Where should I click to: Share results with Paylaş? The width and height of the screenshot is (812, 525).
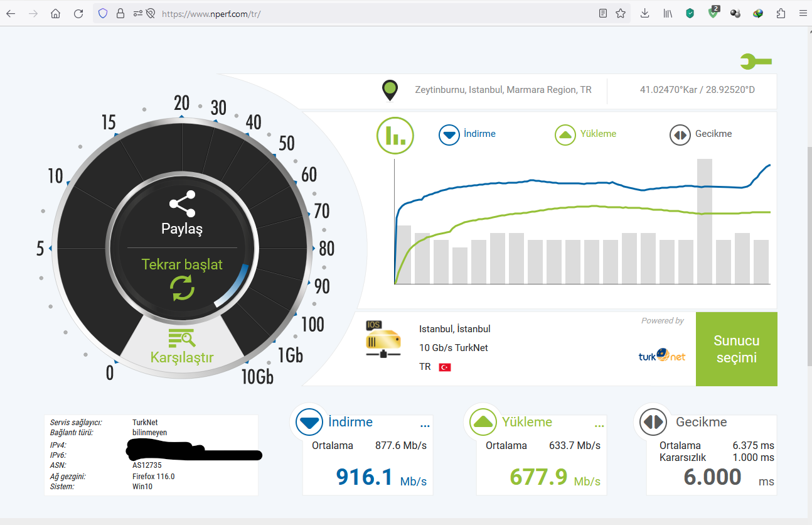(182, 214)
